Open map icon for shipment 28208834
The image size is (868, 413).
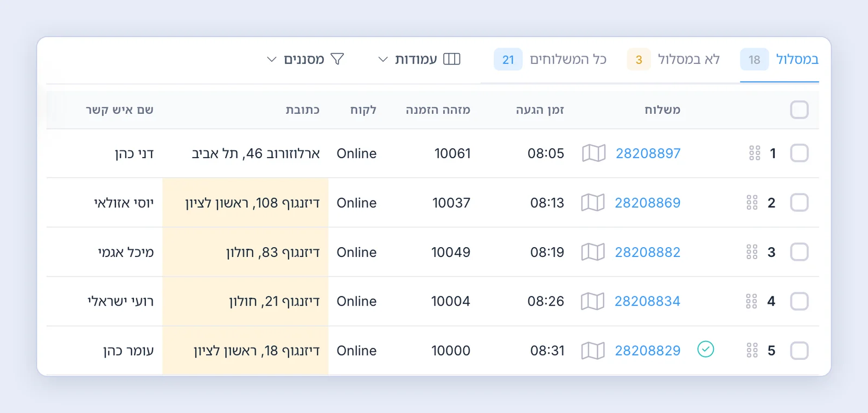pos(592,301)
